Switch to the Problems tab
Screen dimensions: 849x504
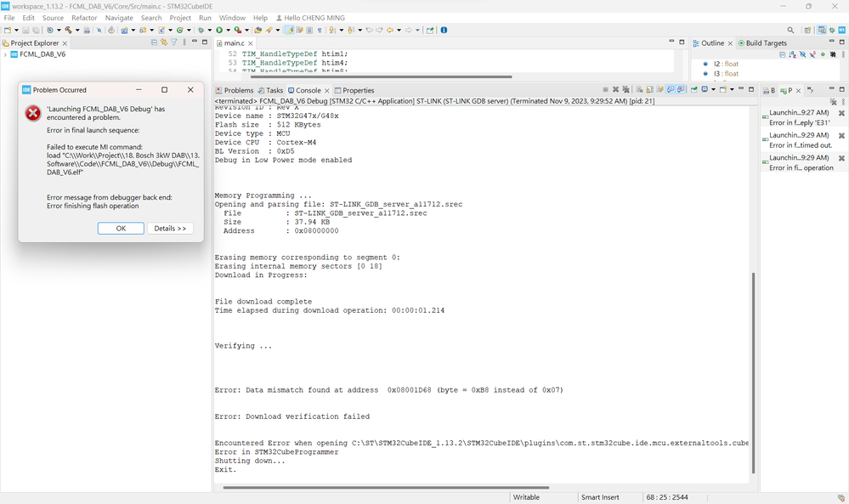[235, 90]
